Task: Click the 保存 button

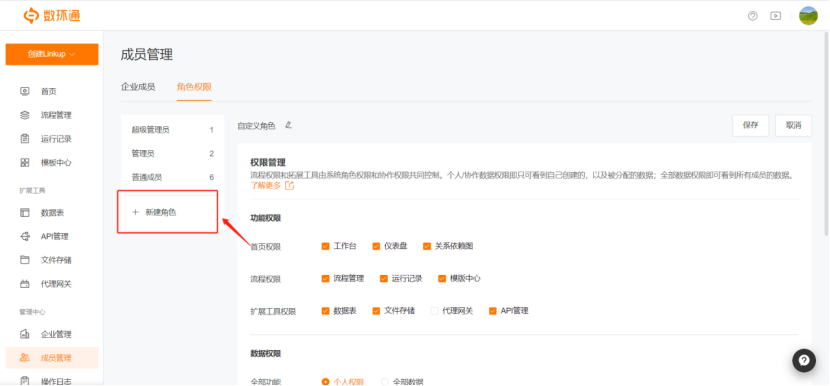Action: click(751, 125)
